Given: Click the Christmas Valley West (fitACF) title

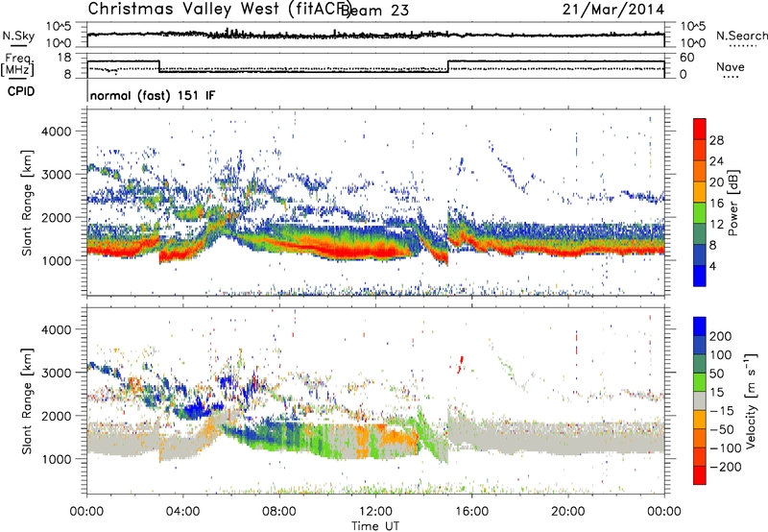Looking at the screenshot, I should point(219,9).
